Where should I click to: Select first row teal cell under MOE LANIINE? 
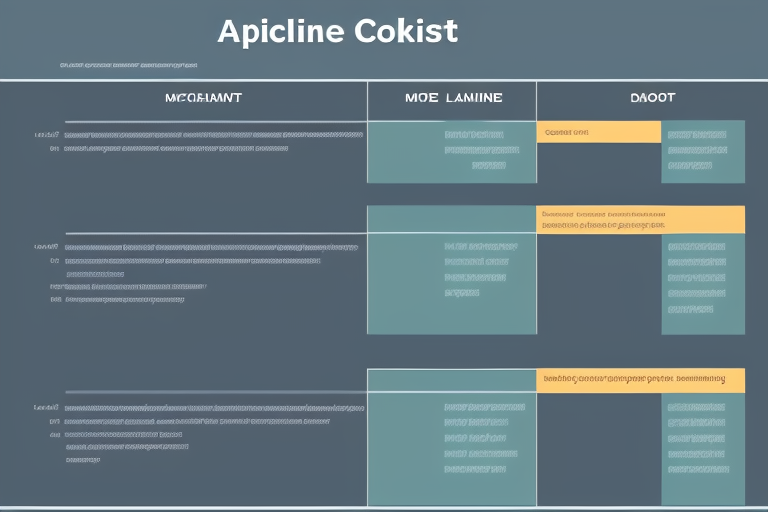(x=451, y=152)
